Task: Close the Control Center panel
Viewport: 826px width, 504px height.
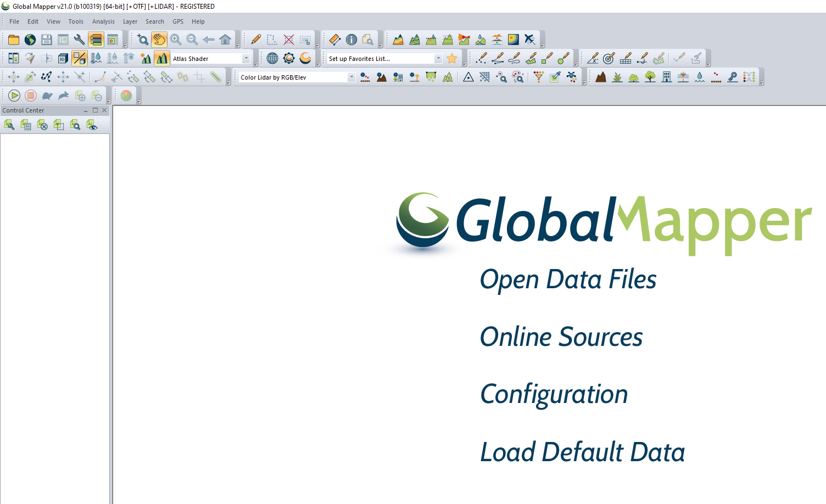Action: coord(104,110)
